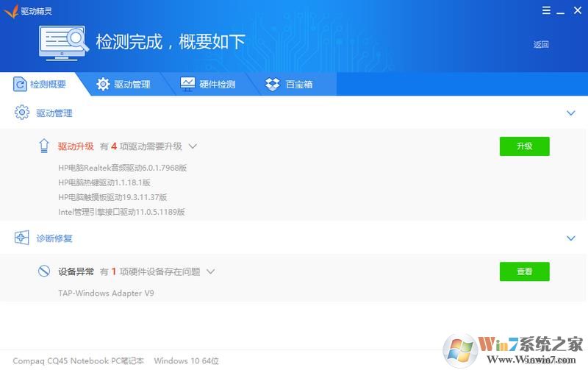
Task: Open the hamburger main menu in title bar
Action: pos(546,10)
